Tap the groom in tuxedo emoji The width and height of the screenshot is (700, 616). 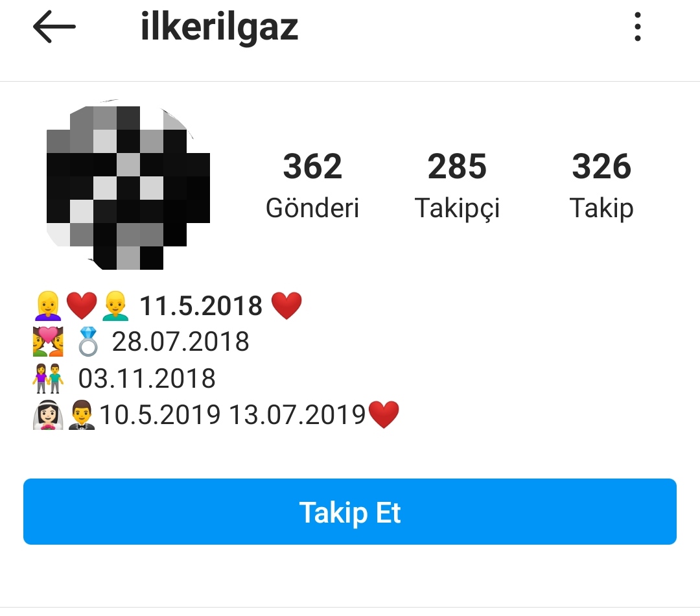point(81,415)
